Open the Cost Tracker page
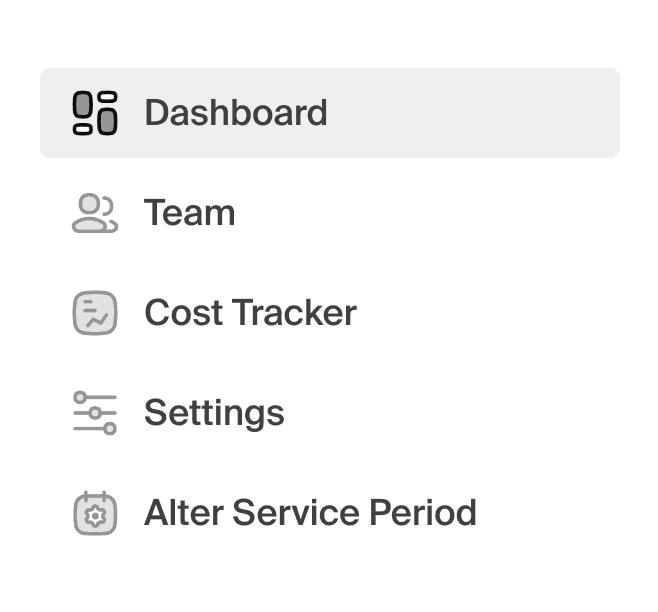The height and width of the screenshot is (612, 658). [x=250, y=313]
